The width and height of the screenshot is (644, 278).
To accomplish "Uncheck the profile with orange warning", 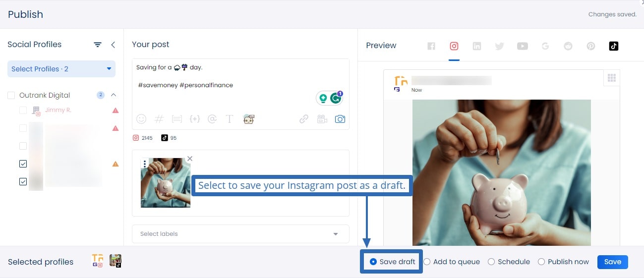I will pos(23,164).
